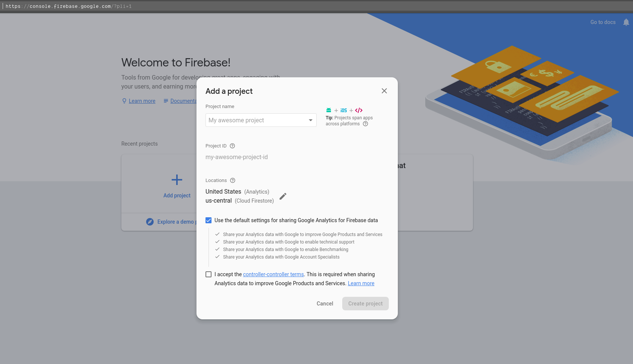Click the Create project button
Screen dimensions: 633x364
366,304
